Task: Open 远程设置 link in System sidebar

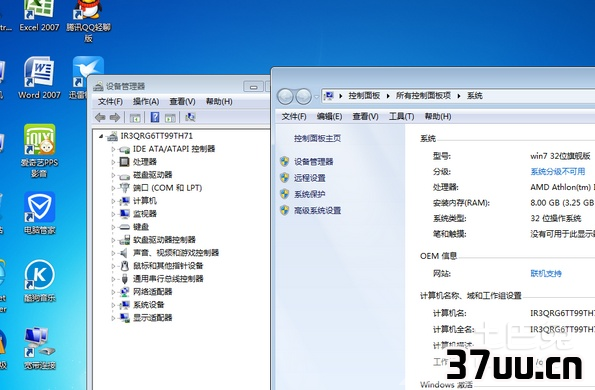Action: pos(310,178)
